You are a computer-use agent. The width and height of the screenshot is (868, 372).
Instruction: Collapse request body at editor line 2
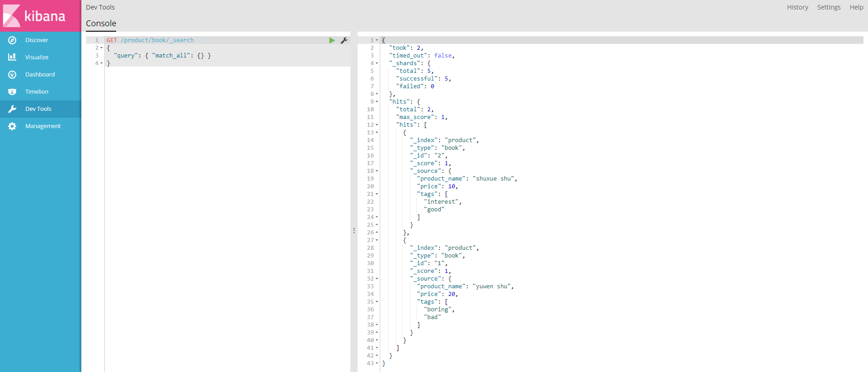click(102, 48)
